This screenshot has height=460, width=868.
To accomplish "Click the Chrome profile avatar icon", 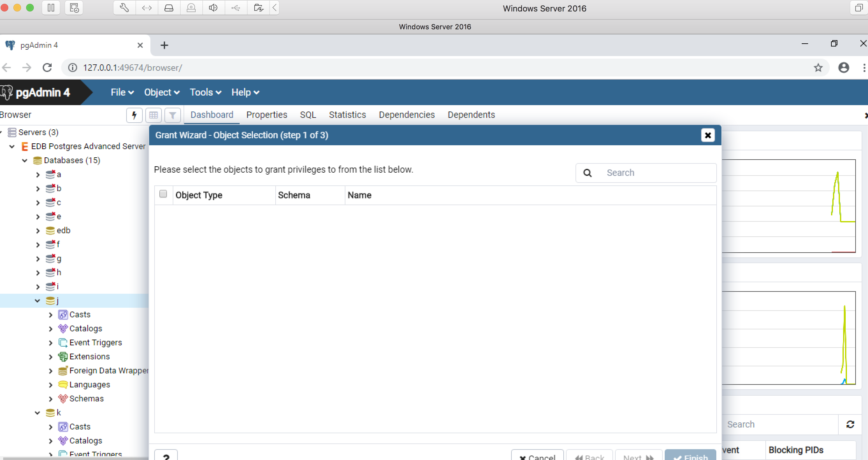I will [843, 68].
